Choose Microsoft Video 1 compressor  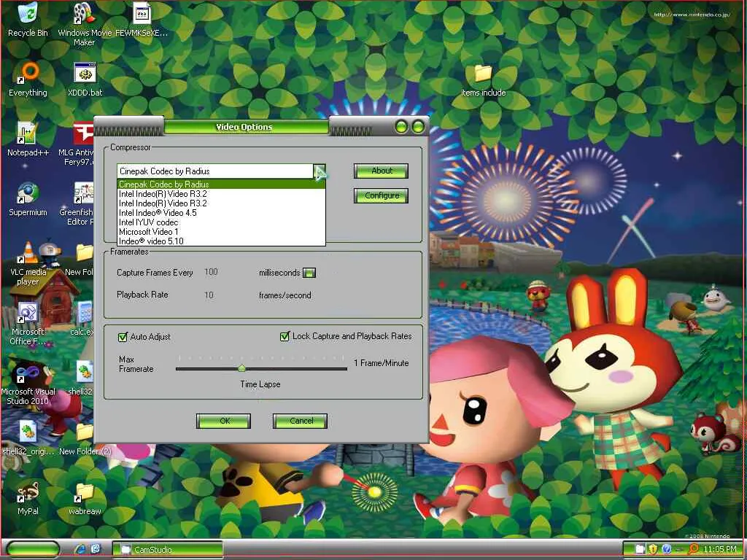pos(221,232)
